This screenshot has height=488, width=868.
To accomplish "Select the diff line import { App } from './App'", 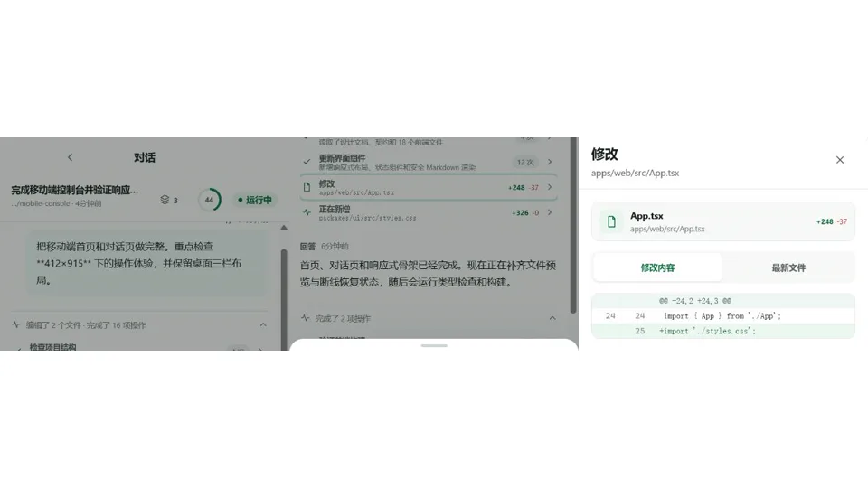I will (722, 316).
